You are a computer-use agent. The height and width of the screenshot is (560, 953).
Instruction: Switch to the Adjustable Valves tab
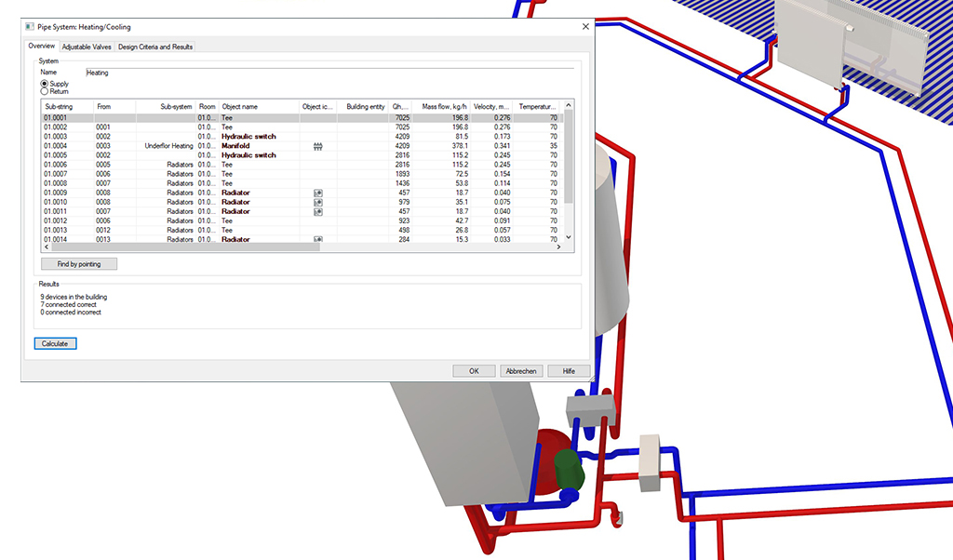(87, 47)
